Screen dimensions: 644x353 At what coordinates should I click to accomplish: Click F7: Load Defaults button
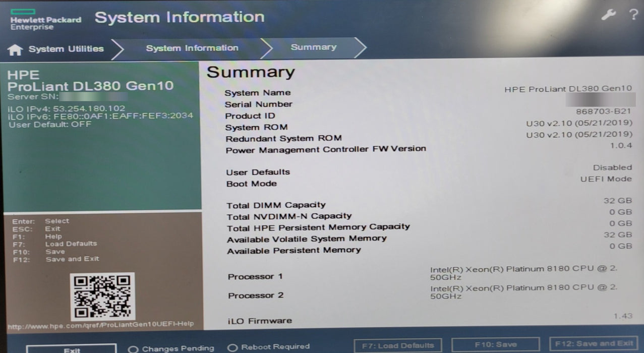point(398,345)
